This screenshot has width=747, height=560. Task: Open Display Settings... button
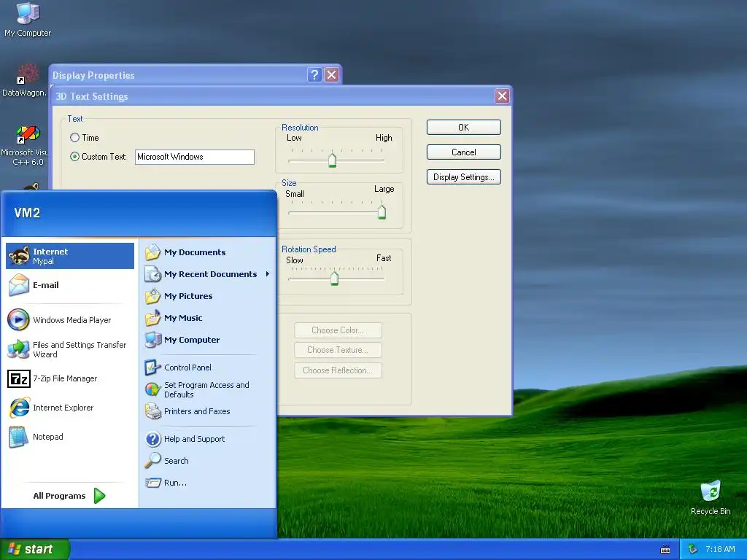tap(463, 176)
